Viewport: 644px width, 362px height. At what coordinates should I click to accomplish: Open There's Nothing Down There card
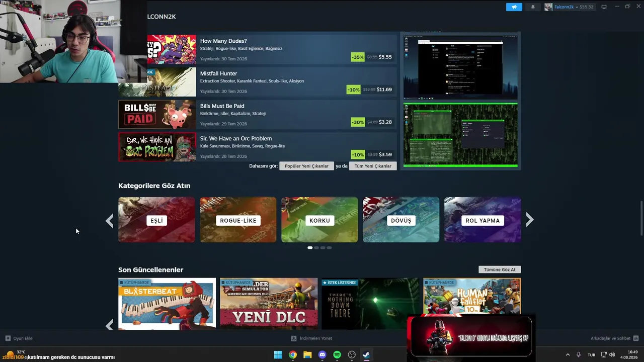click(370, 304)
